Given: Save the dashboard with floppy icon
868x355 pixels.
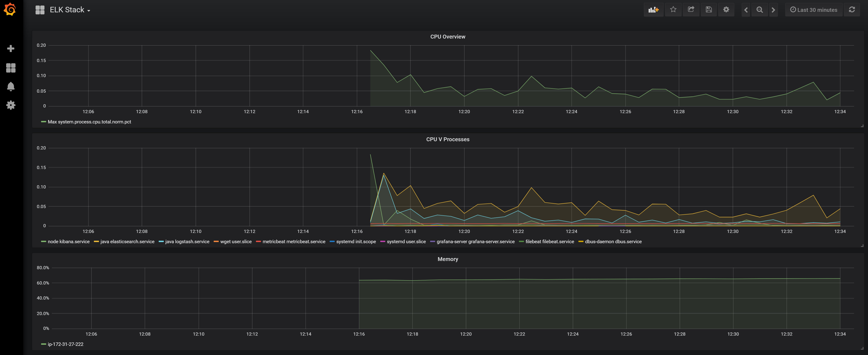Looking at the screenshot, I should pos(709,10).
